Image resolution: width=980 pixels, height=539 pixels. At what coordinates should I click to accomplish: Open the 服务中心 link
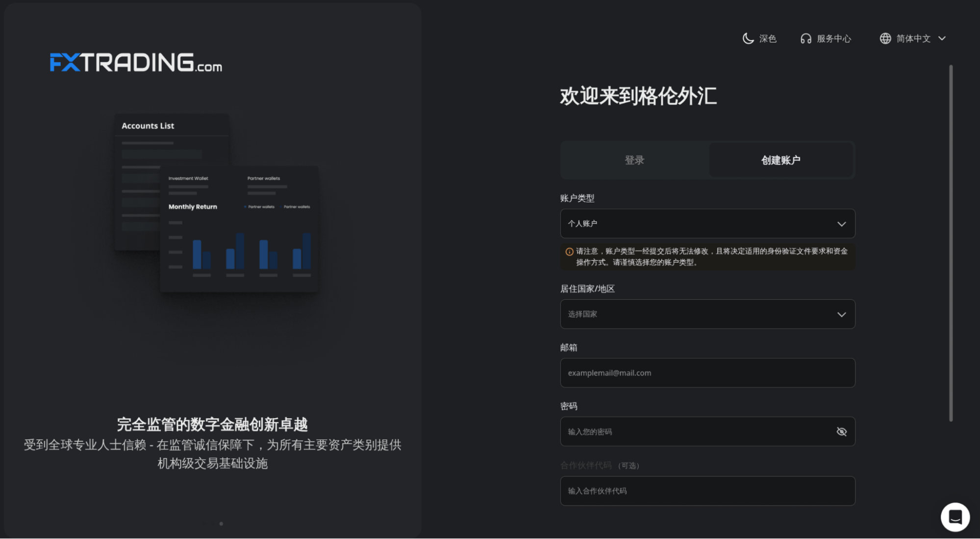tap(833, 39)
